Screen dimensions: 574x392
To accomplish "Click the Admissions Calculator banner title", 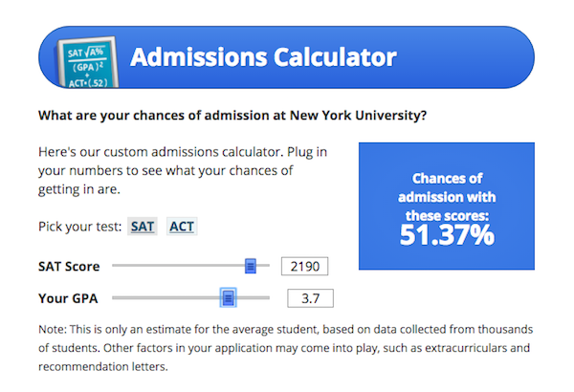I will click(263, 57).
